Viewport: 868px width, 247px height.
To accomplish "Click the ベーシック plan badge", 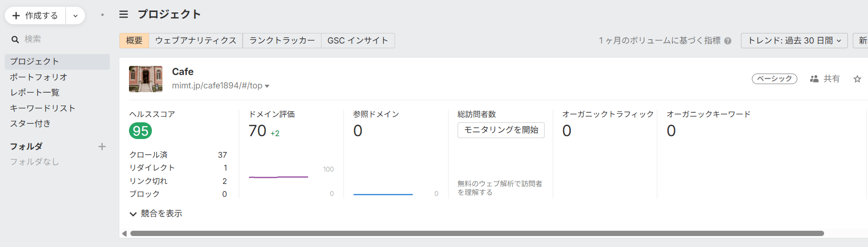I will coord(774,79).
